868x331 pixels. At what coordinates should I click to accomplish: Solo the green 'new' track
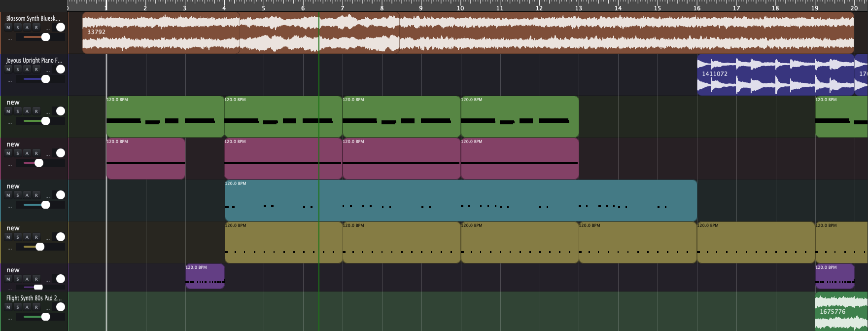[x=18, y=111]
